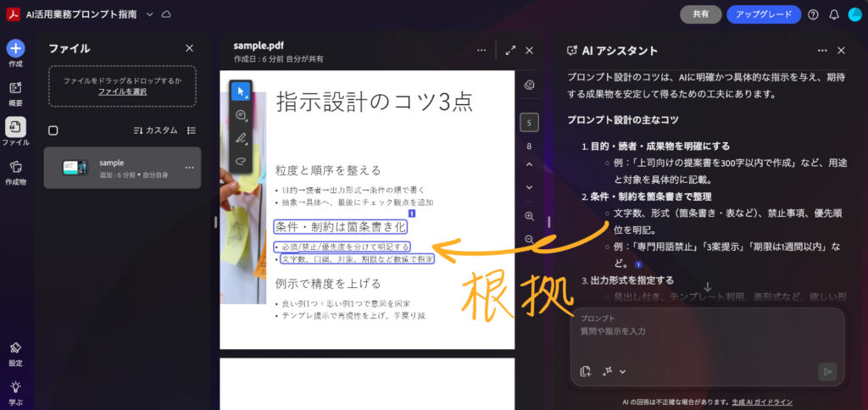This screenshot has height=410, width=868.
Task: Click the jump-to-bottom arrow in chat
Action: [707, 286]
